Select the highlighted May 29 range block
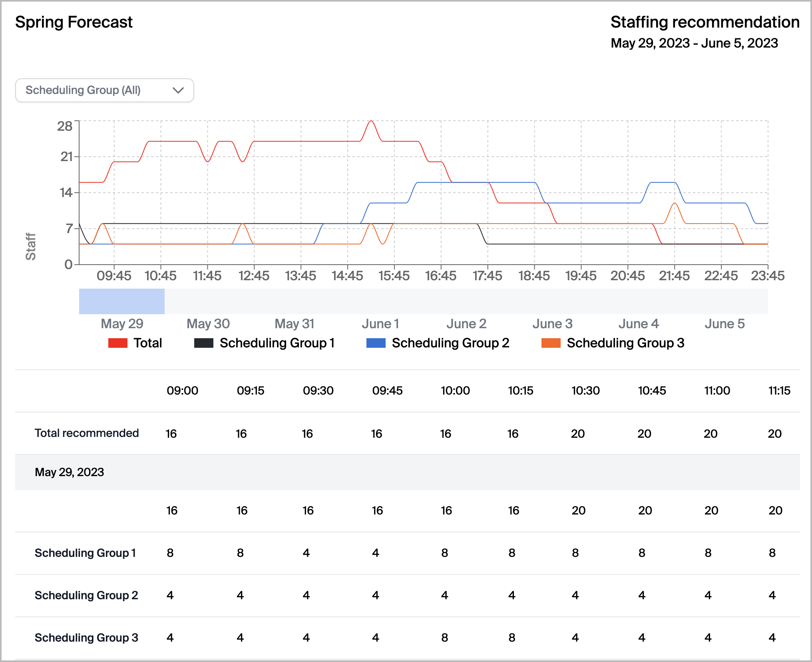The image size is (812, 662). point(122,301)
